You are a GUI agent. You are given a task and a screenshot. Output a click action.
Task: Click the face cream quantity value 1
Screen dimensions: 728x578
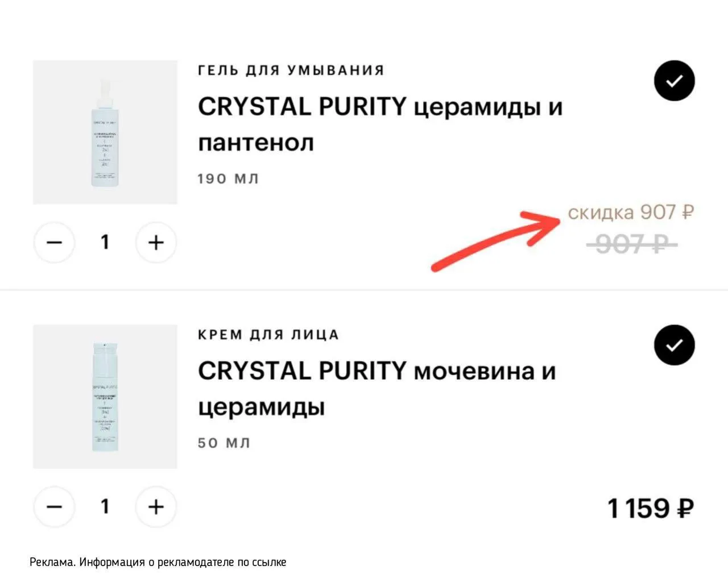(105, 506)
